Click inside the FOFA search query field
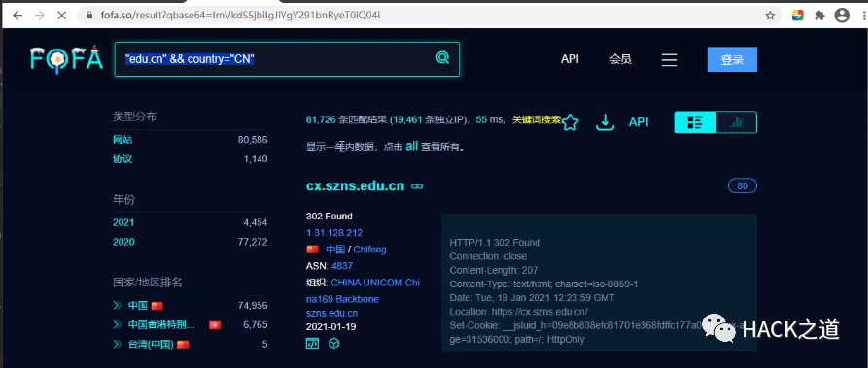 point(274,58)
